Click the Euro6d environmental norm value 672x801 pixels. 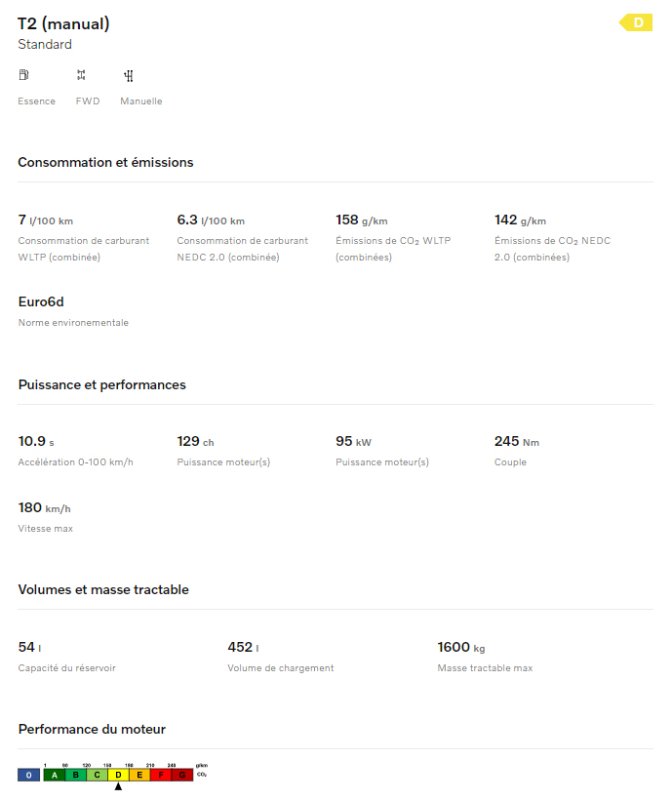41,301
